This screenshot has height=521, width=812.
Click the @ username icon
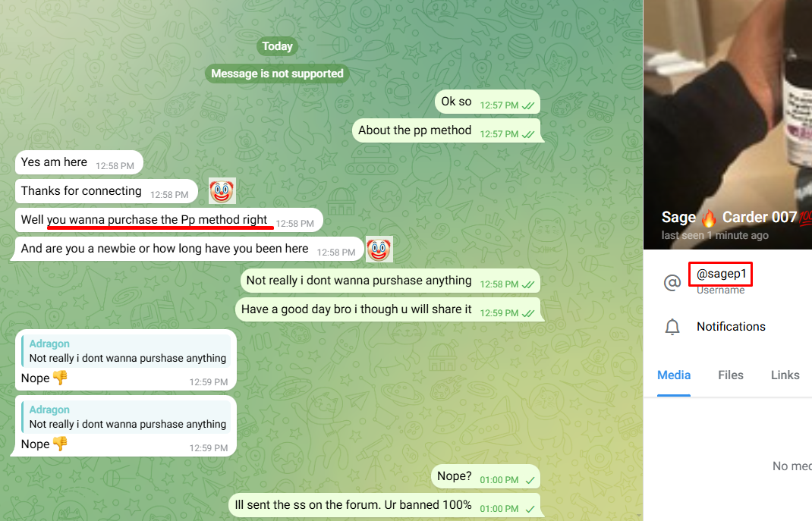(672, 282)
